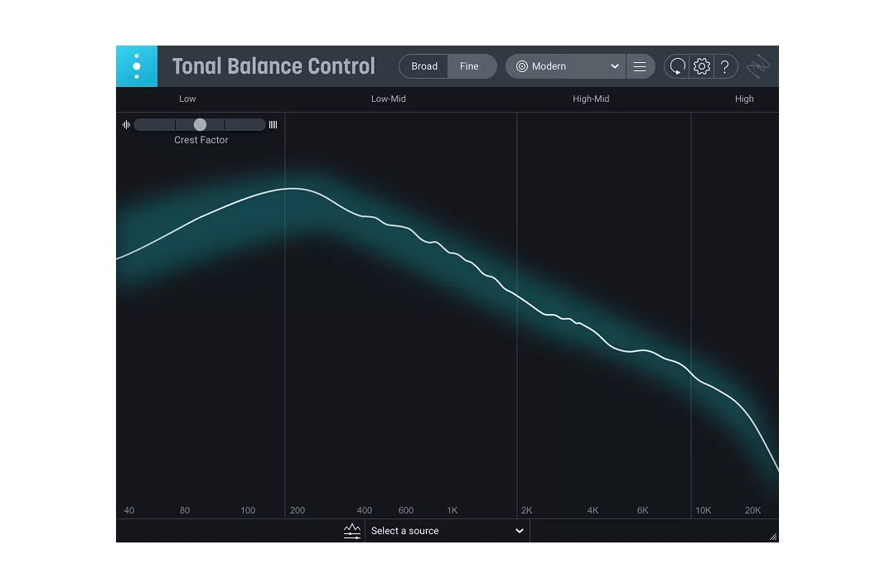Open help with the question mark icon
895x588 pixels.
[725, 66]
